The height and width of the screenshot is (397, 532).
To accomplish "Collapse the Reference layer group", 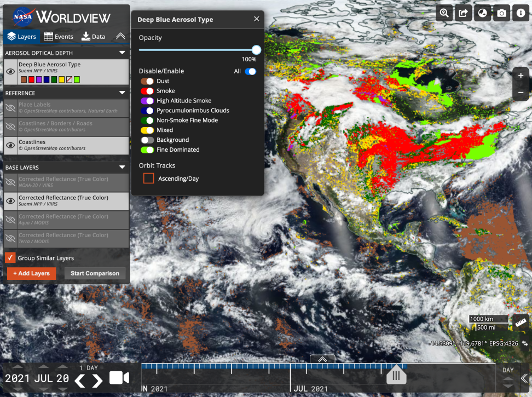I will (x=122, y=93).
